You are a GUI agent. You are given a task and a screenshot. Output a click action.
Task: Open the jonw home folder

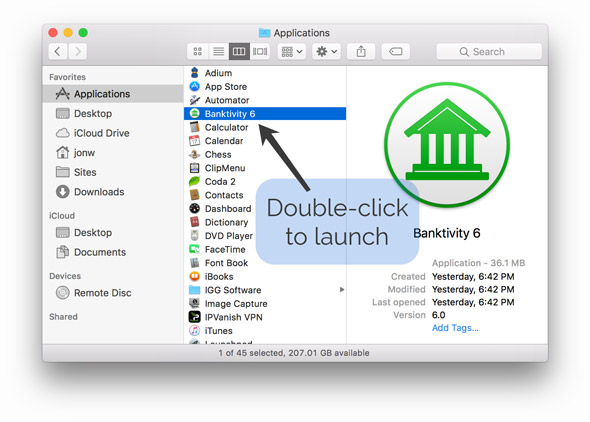click(113, 152)
